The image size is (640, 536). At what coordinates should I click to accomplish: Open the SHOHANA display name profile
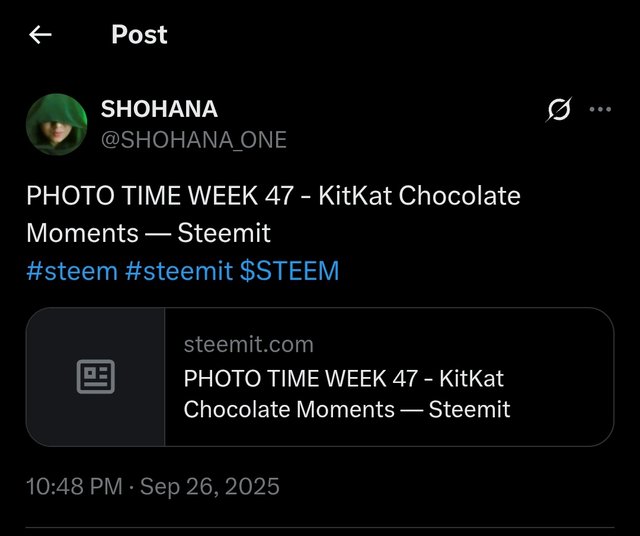click(159, 109)
